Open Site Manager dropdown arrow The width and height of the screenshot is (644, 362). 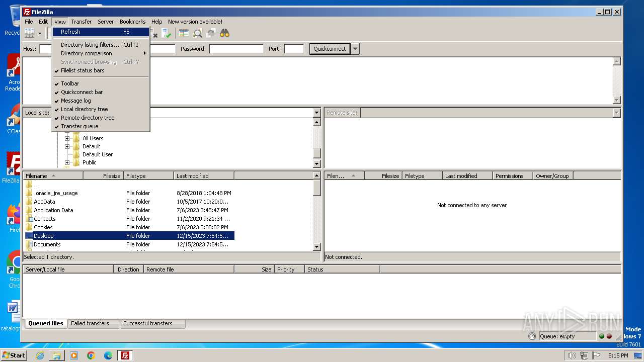[40, 33]
